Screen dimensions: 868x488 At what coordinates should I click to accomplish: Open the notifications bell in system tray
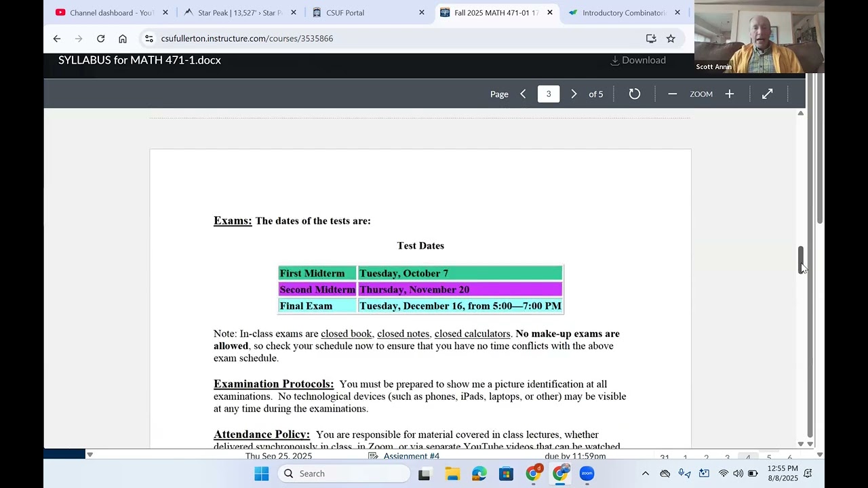[x=808, y=474]
